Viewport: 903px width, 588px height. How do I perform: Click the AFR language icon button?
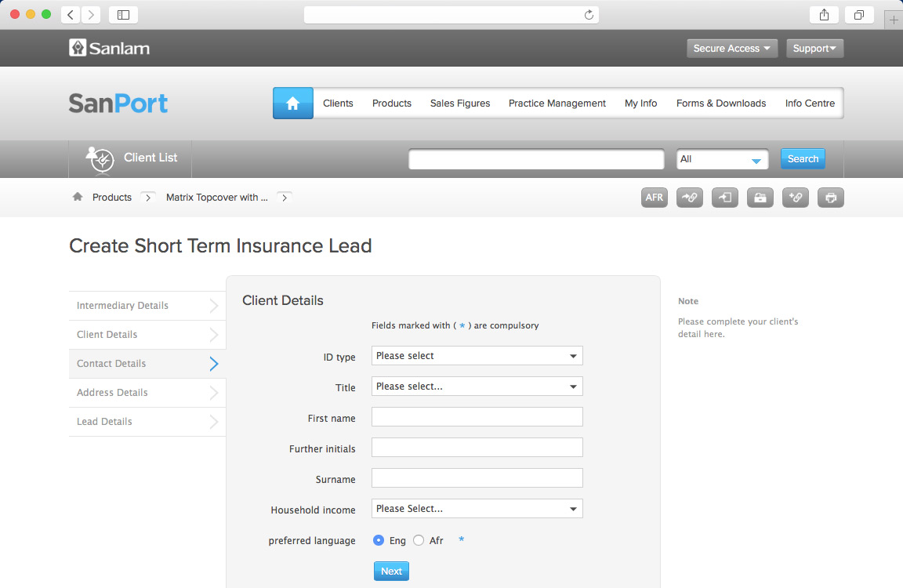tap(655, 198)
